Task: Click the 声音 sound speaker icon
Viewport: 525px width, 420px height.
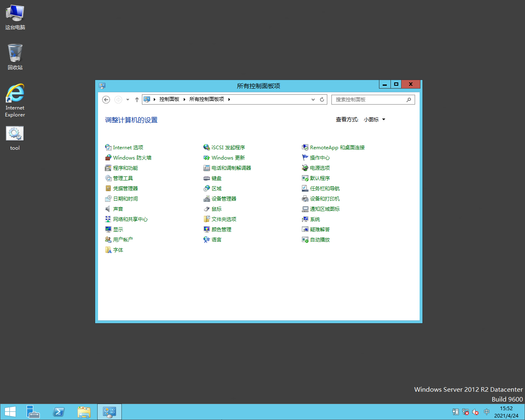Action: (x=108, y=209)
